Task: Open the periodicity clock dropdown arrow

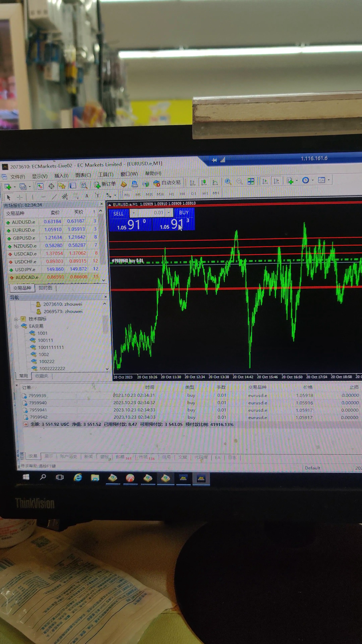Action: click(313, 180)
